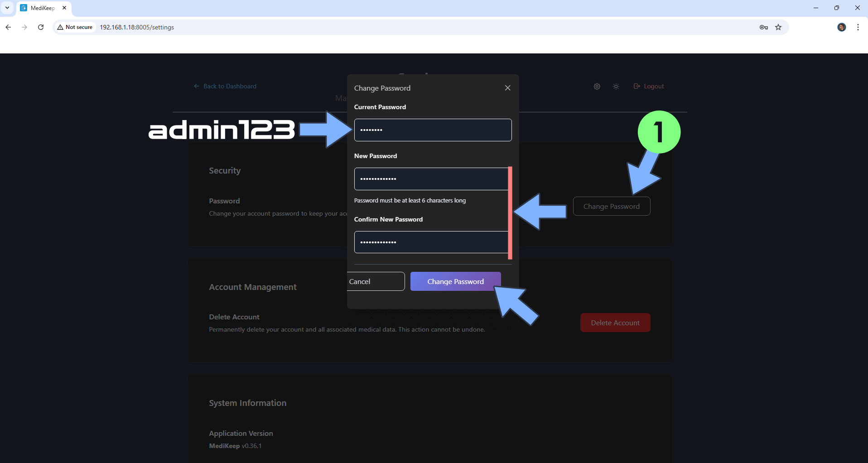Focus the Current Password field
868x463 pixels.
433,130
